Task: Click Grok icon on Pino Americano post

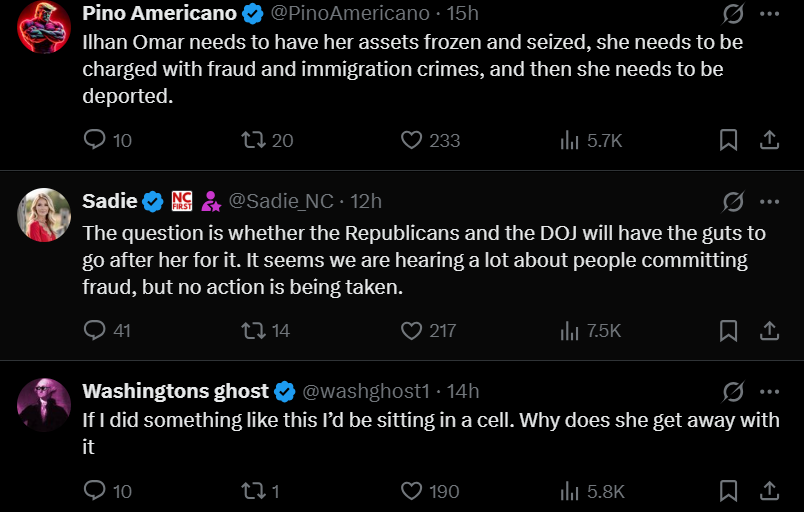Action: (x=733, y=14)
